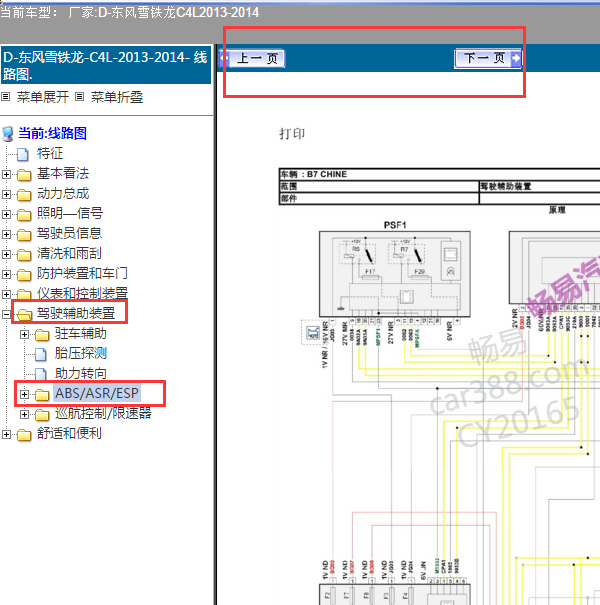
Task: Go to next page with 下一页
Action: 488,58
